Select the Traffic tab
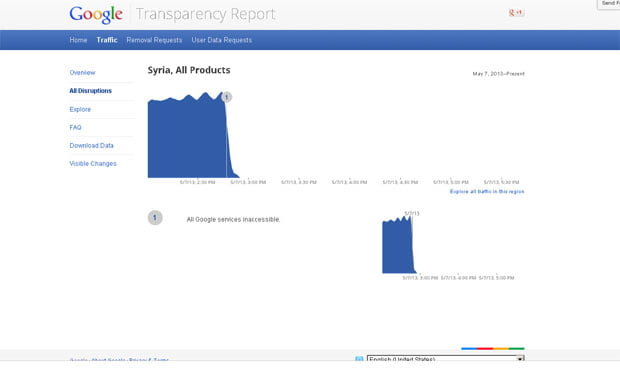Screen dimensions: 620x375 coord(107,40)
